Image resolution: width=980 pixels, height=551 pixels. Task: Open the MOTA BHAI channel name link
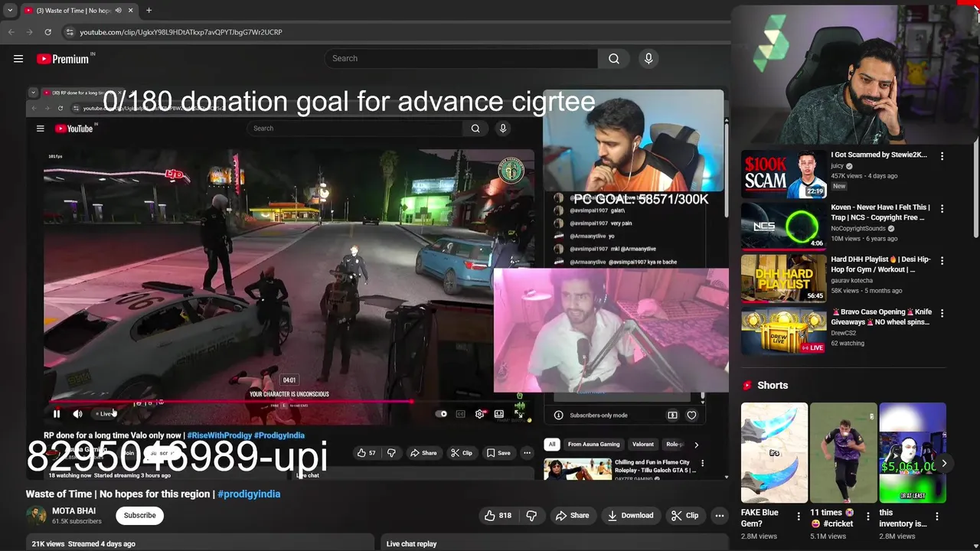pos(73,510)
